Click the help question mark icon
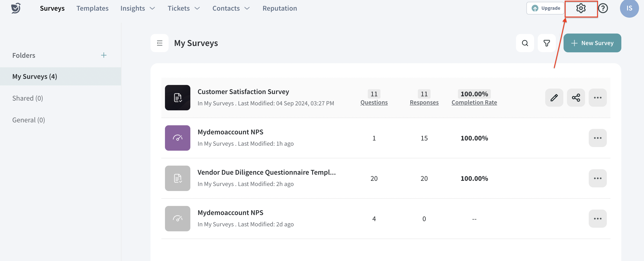 pyautogui.click(x=603, y=9)
